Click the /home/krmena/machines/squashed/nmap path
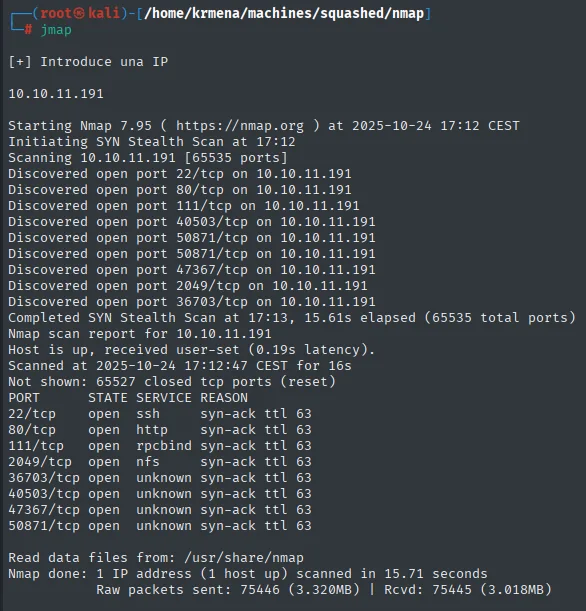 [x=284, y=13]
